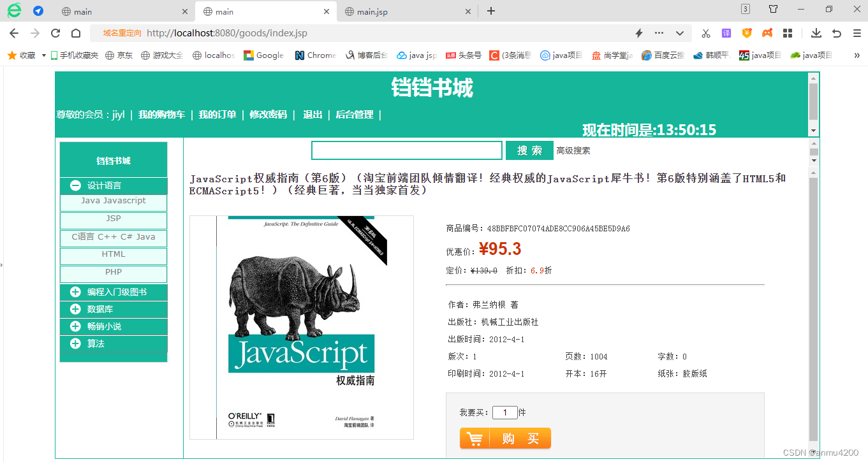Image resolution: width=868 pixels, height=462 pixels.
Task: Go to browser home page icon
Action: coord(75,33)
